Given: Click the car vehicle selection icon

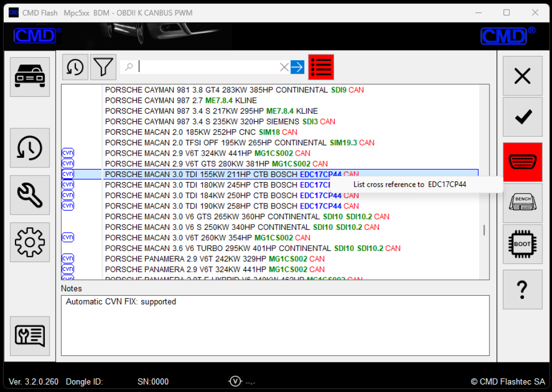Looking at the screenshot, I should point(30,77).
